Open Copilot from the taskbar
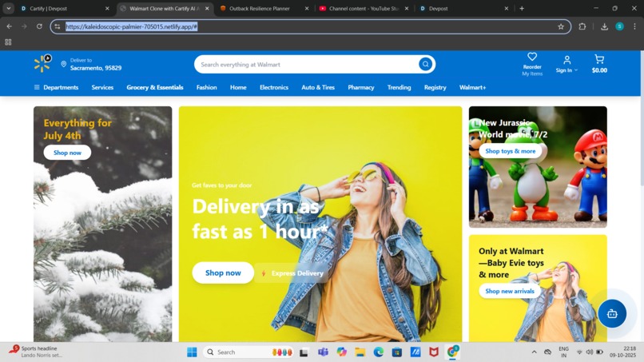Screen dimensions: 644x362 click(341, 352)
